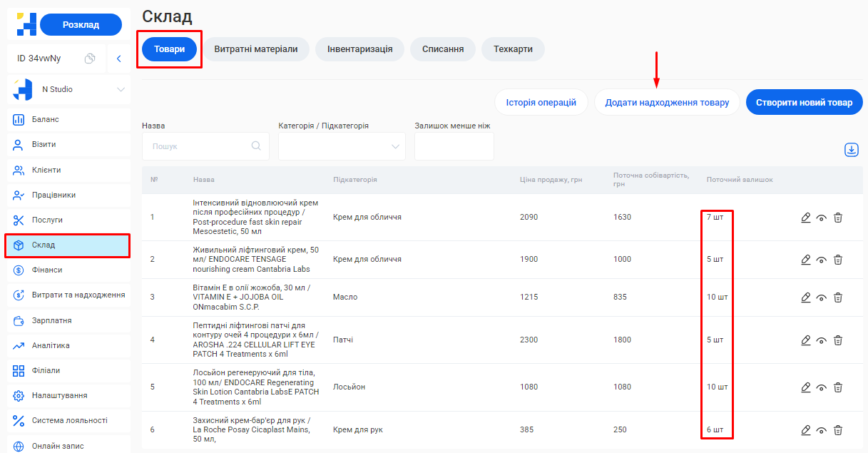Click the download export icon above the table
Image resolution: width=868 pixels, height=453 pixels.
[x=851, y=150]
